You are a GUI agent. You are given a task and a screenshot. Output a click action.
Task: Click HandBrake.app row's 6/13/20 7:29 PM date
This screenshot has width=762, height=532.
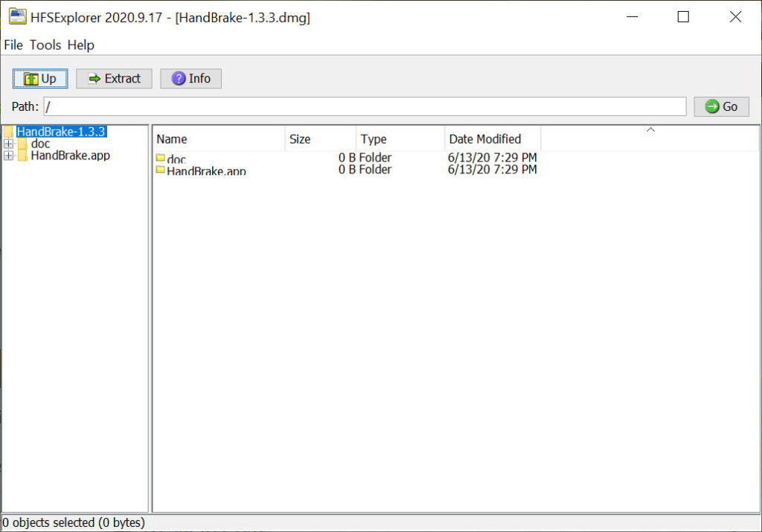(493, 170)
